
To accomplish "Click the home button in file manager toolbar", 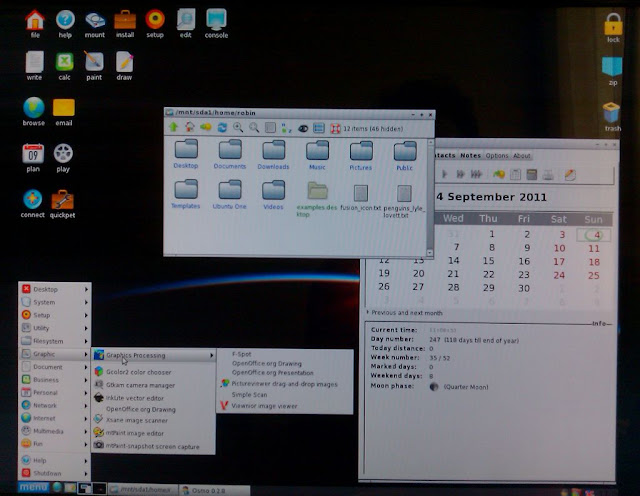I will click(190, 127).
